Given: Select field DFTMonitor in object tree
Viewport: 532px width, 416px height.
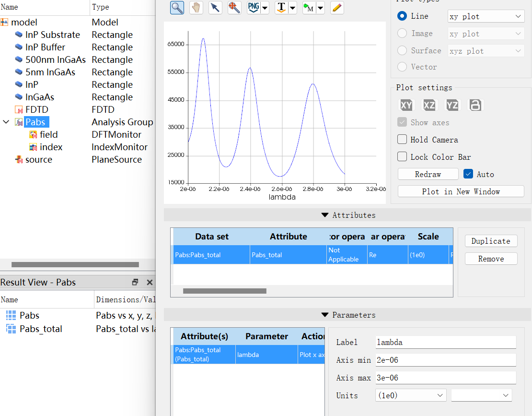Looking at the screenshot, I should (x=48, y=134).
